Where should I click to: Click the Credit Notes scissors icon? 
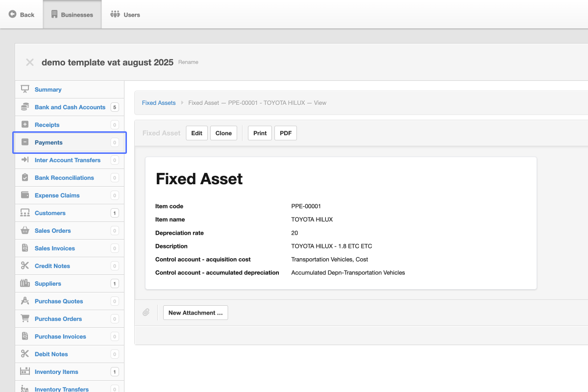coord(25,266)
